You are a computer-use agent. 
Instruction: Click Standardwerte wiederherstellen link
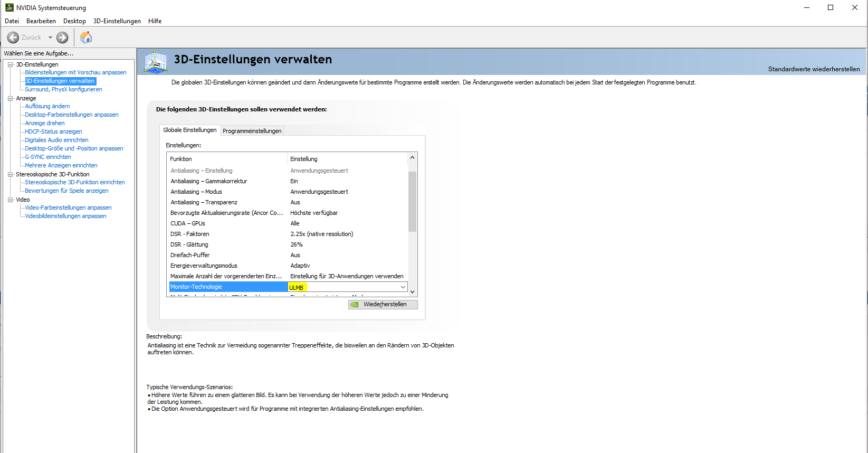coord(814,69)
